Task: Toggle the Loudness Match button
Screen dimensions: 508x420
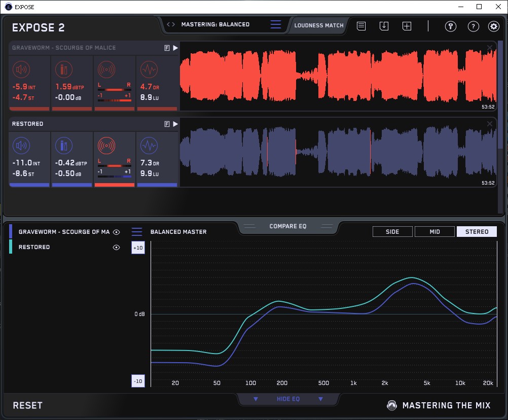Action: (319, 25)
